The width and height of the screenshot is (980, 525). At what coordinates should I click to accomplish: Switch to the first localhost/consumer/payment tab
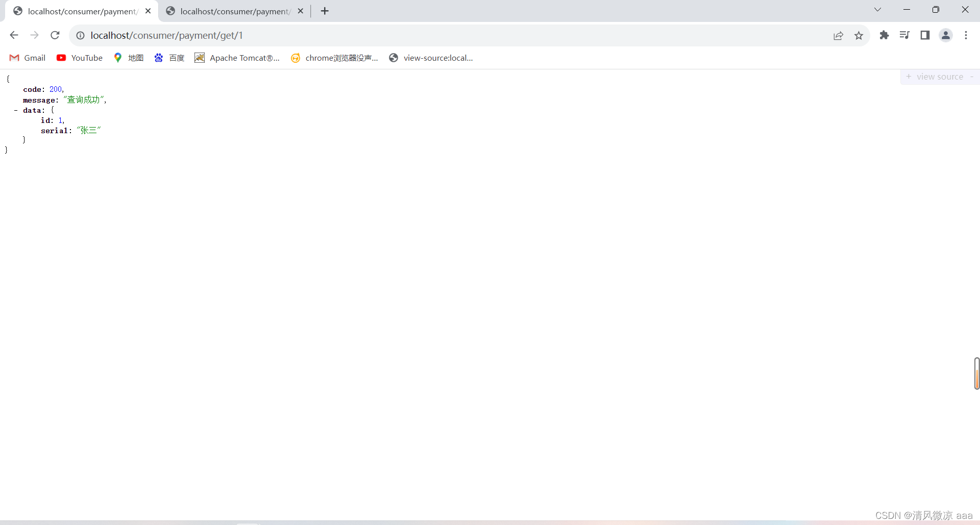pyautogui.click(x=82, y=11)
